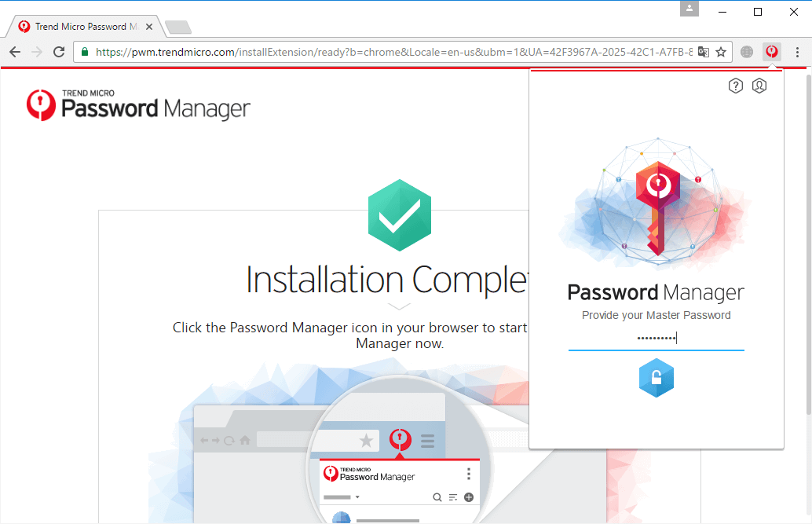Maximize the Chrome window
This screenshot has width=812, height=524.
click(x=758, y=12)
